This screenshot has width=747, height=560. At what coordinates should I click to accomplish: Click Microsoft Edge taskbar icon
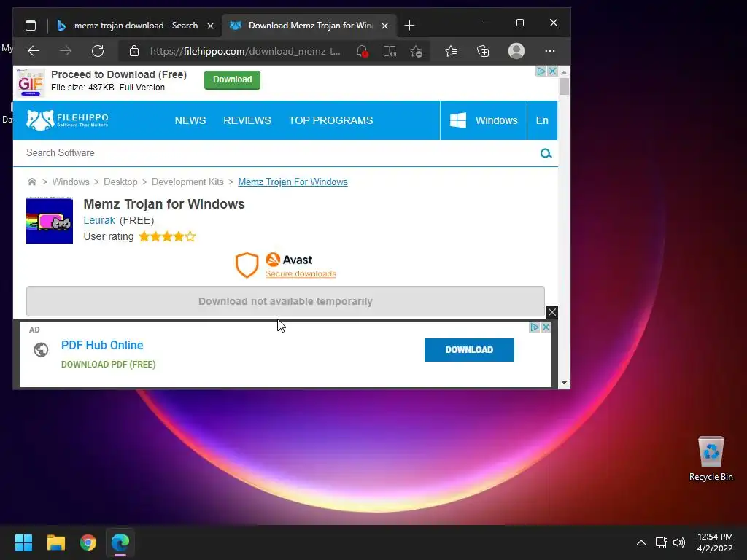click(x=120, y=542)
